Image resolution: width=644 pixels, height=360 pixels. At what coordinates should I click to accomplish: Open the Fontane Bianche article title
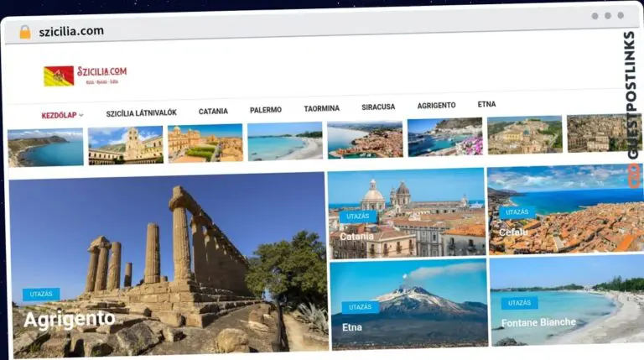(538, 322)
